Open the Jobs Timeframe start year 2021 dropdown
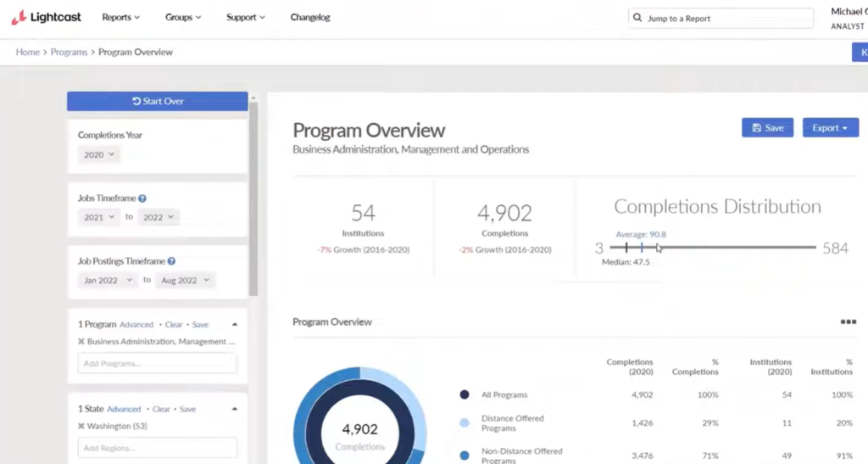The width and height of the screenshot is (868, 464). pyautogui.click(x=100, y=217)
